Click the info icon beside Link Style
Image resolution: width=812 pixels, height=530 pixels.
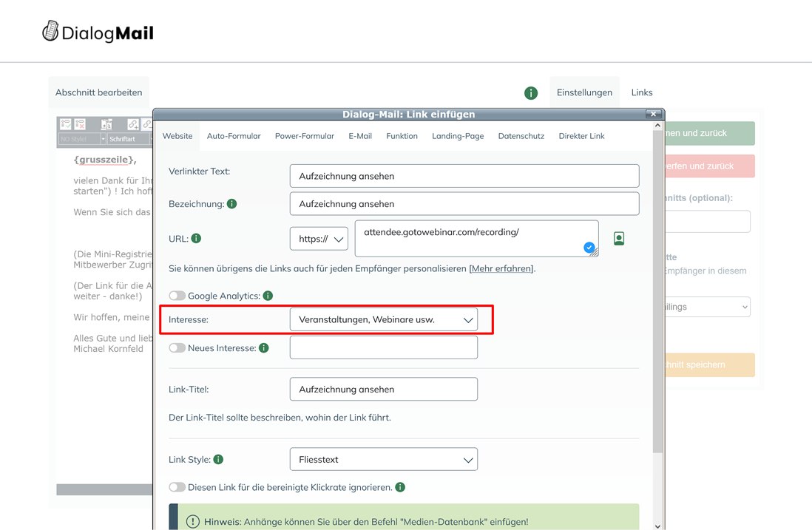pos(219,460)
